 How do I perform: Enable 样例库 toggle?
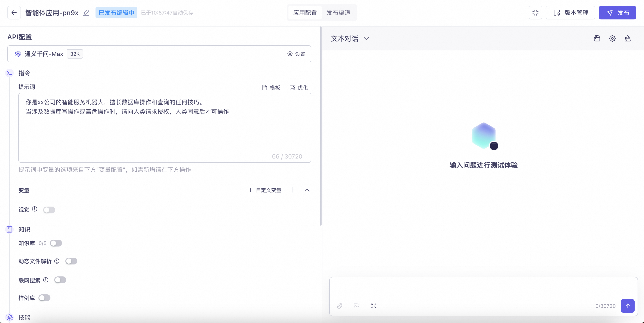tap(44, 298)
